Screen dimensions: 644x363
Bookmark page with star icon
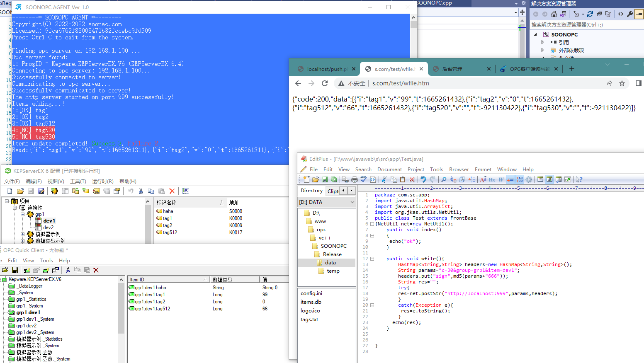click(622, 83)
